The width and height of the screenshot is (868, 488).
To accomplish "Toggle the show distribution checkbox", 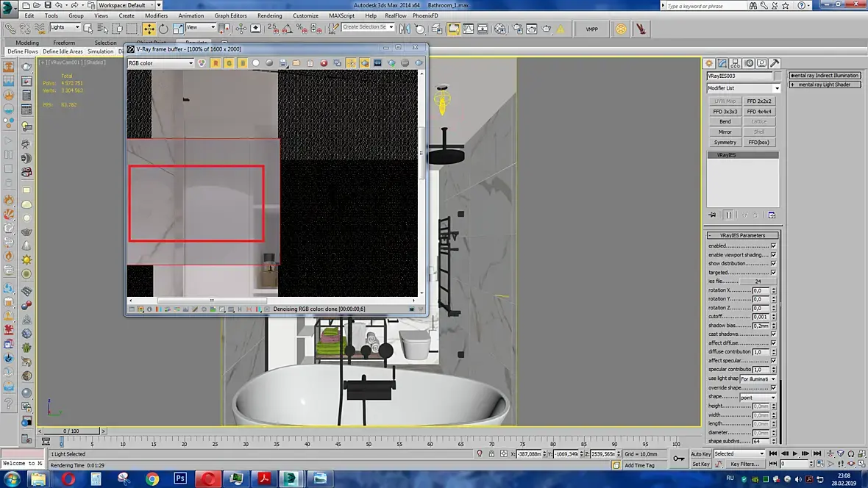I will click(x=773, y=263).
